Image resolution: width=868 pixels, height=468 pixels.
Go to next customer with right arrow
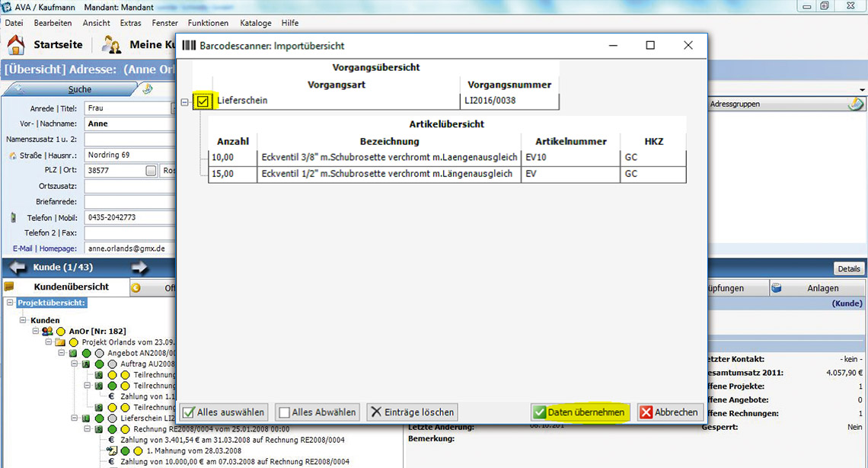(x=139, y=268)
